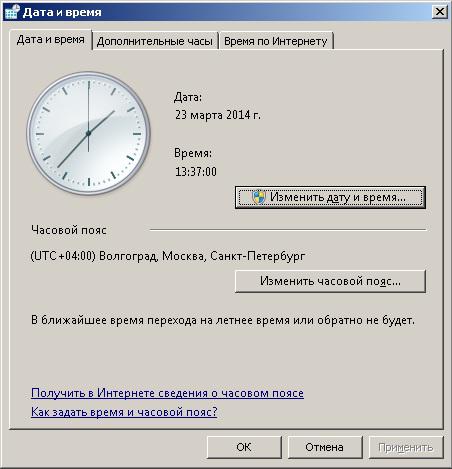Switch to the Дополнительные часы tab

pyautogui.click(x=155, y=41)
